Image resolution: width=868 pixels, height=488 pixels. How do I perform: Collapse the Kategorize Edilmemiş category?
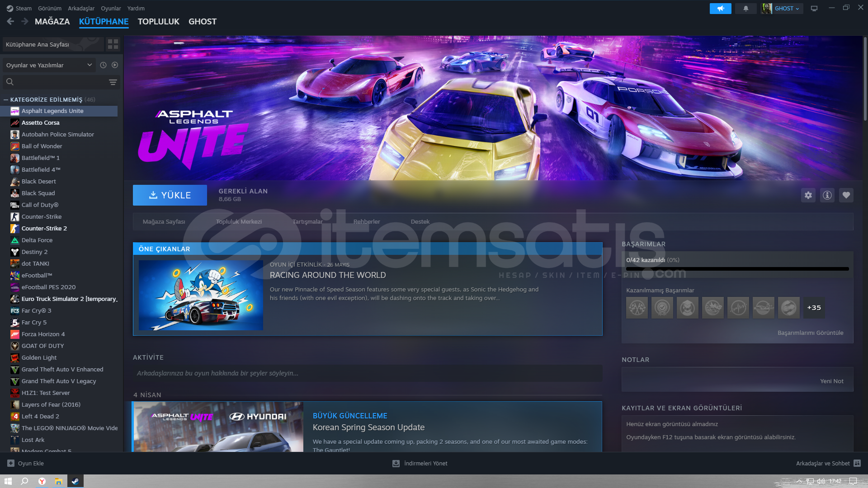[6, 99]
